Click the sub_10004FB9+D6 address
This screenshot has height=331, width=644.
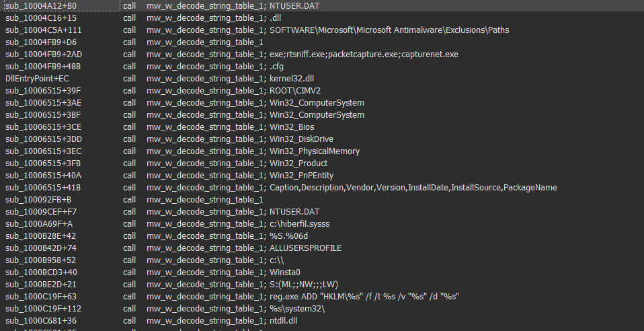click(x=40, y=42)
